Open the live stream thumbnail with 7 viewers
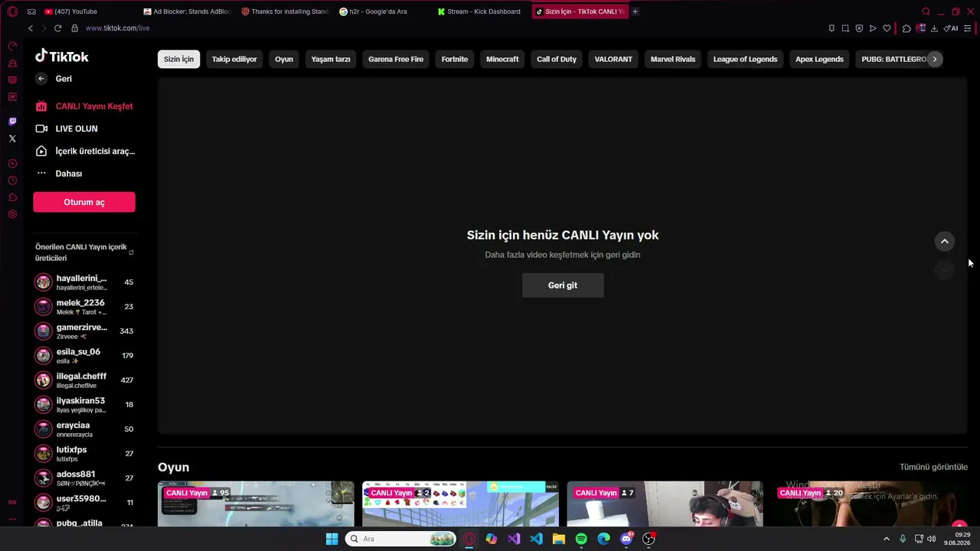This screenshot has width=980, height=551. (x=665, y=504)
